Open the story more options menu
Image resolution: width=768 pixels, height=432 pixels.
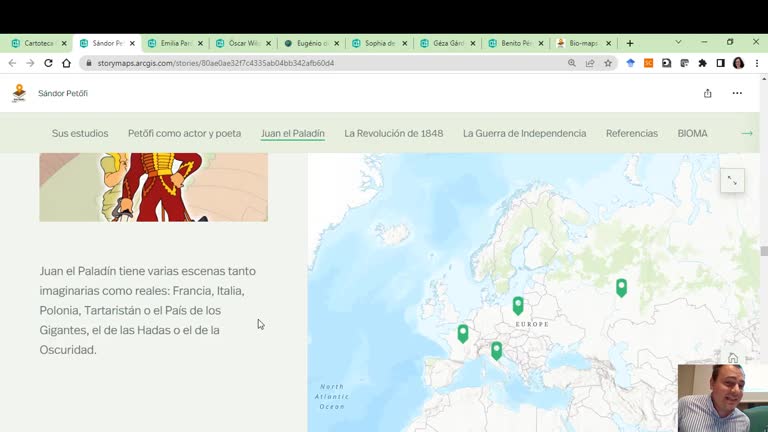(737, 93)
